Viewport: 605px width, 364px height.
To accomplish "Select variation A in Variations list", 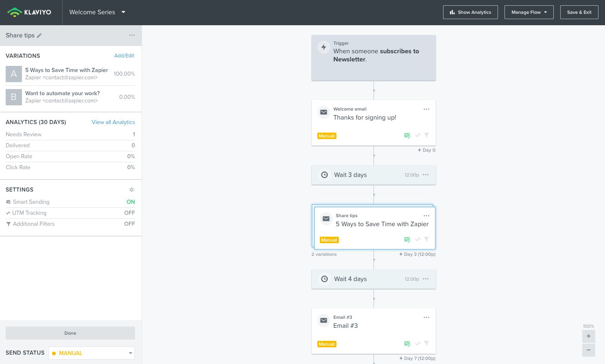I will pyautogui.click(x=66, y=74).
